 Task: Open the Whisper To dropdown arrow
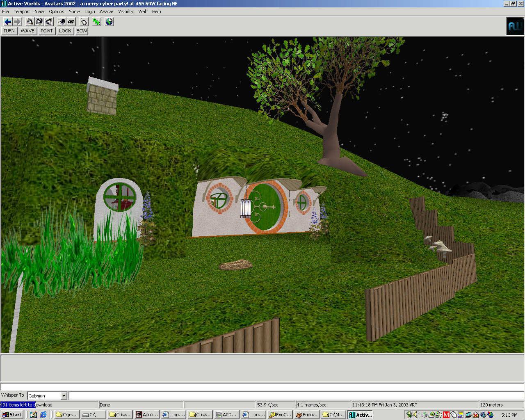coord(64,396)
